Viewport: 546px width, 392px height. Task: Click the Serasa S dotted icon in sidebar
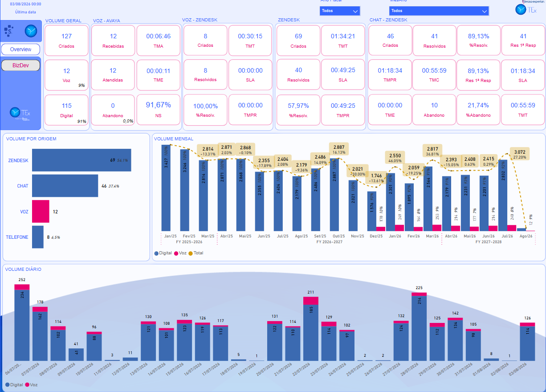tap(9, 31)
